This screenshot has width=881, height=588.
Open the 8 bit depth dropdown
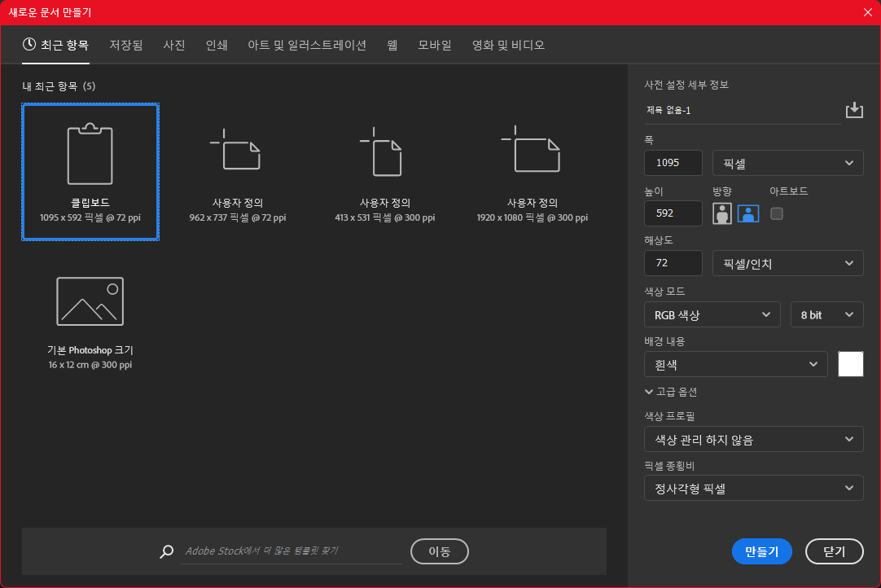tap(826, 315)
